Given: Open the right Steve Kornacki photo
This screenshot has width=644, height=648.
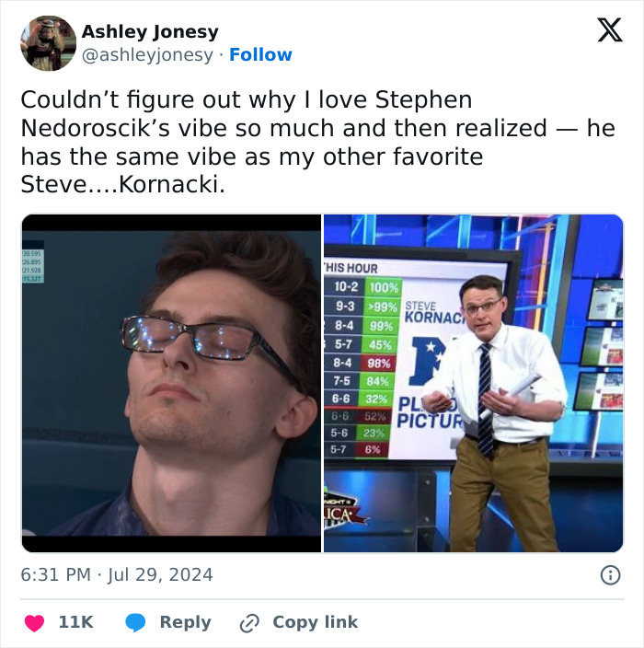Looking at the screenshot, I should coord(474,383).
